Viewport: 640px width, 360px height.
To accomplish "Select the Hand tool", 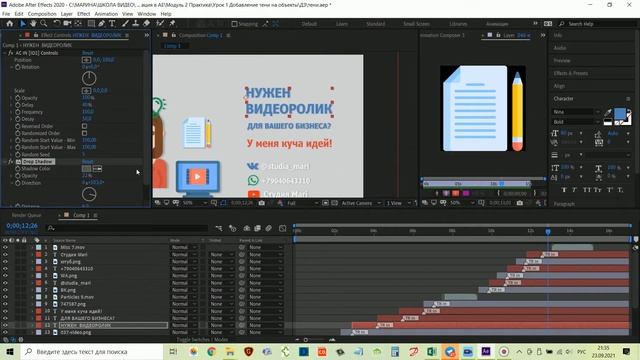I will coord(33,24).
